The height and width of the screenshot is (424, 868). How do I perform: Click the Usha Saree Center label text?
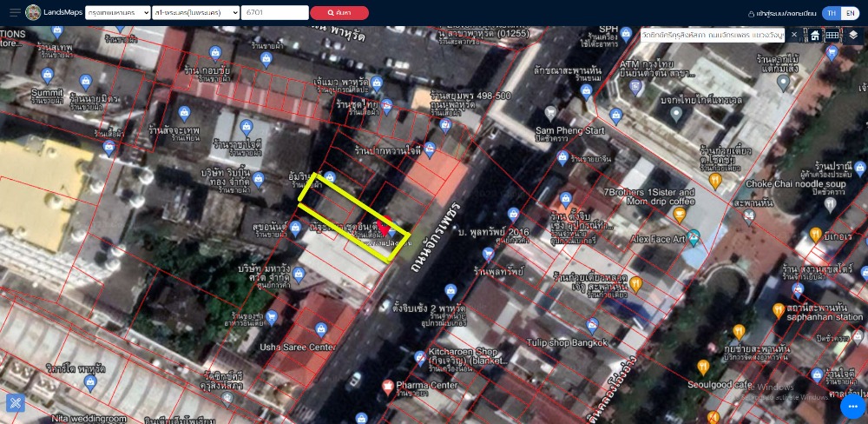pos(298,347)
